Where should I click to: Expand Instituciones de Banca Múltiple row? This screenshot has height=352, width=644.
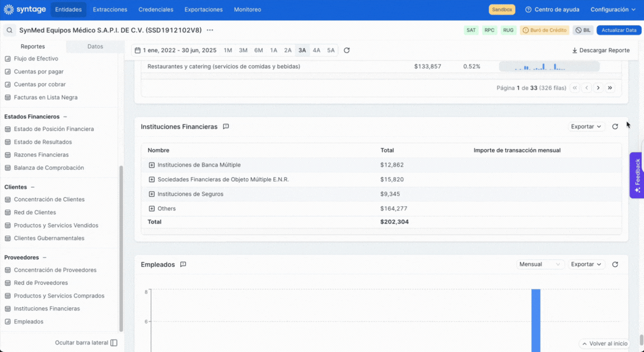coord(152,165)
